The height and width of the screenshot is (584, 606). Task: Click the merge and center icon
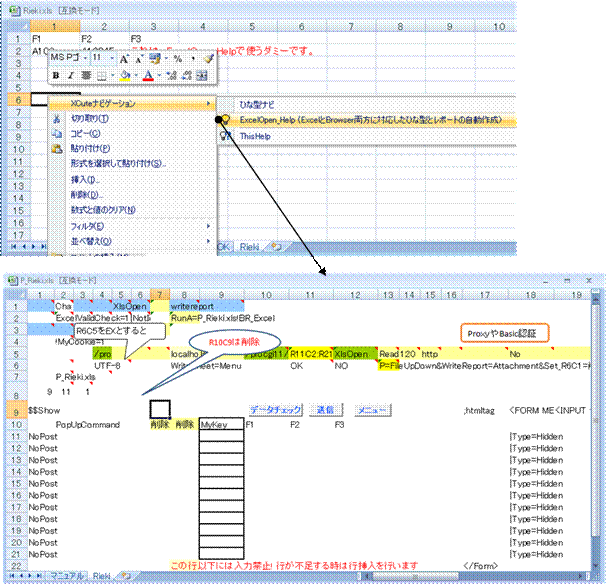[x=202, y=75]
